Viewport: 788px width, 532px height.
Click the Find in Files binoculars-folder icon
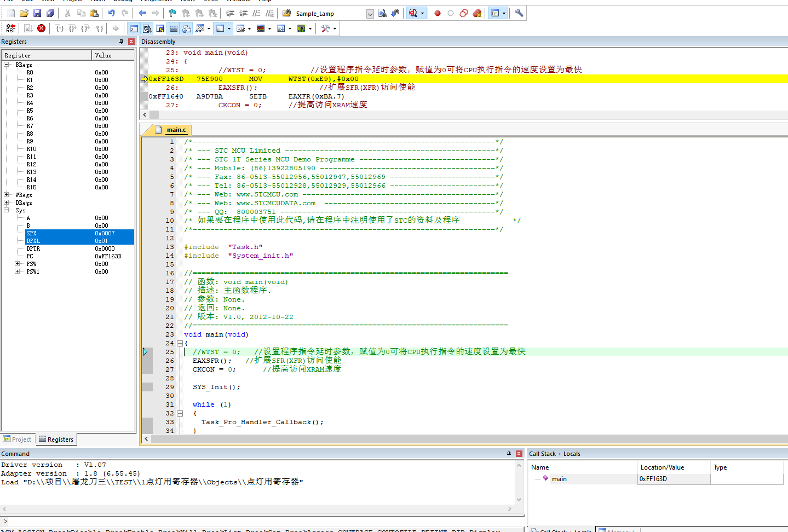[x=287, y=13]
